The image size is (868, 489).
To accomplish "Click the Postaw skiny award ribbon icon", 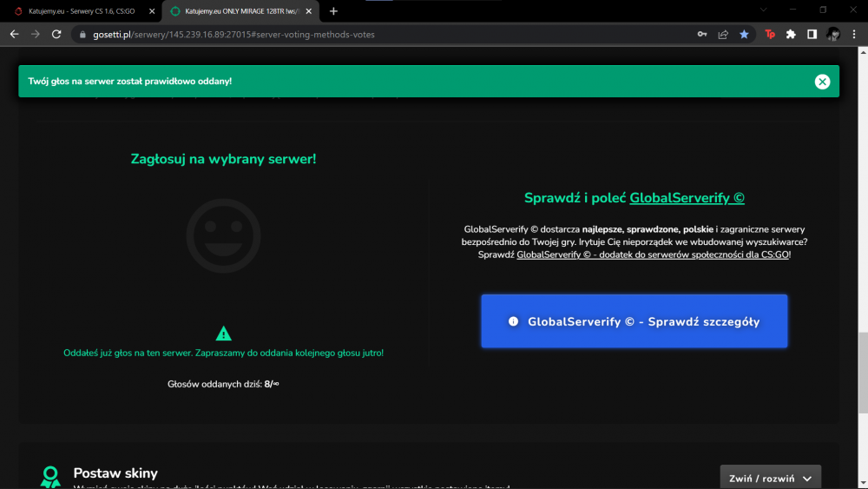I will 50,477.
